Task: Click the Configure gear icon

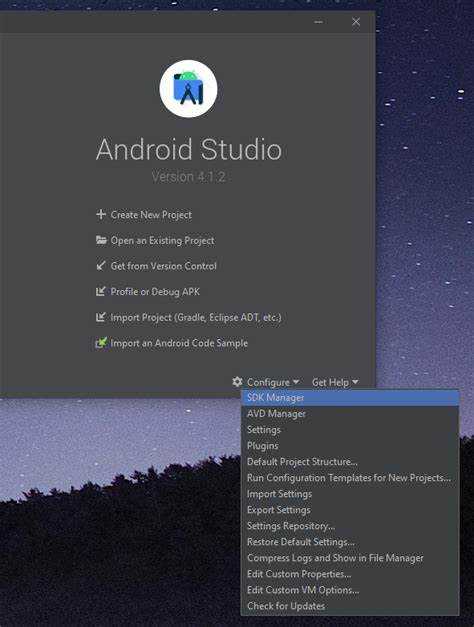Action: point(237,382)
